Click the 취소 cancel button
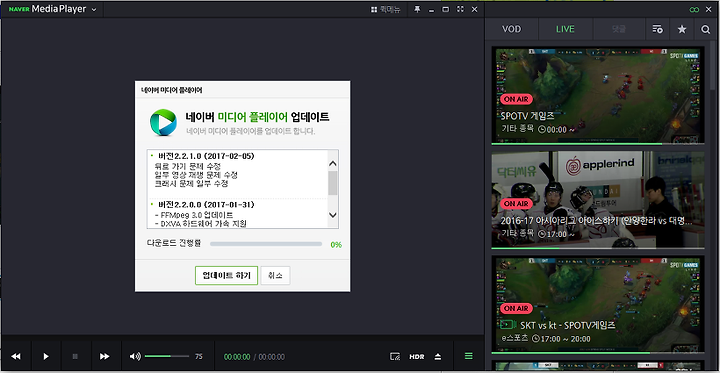This screenshot has height=373, width=720. click(275, 276)
